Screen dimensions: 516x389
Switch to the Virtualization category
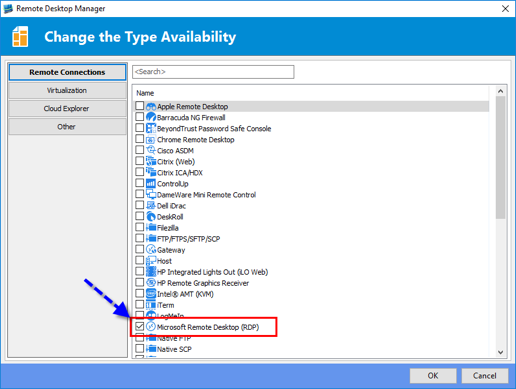[67, 90]
